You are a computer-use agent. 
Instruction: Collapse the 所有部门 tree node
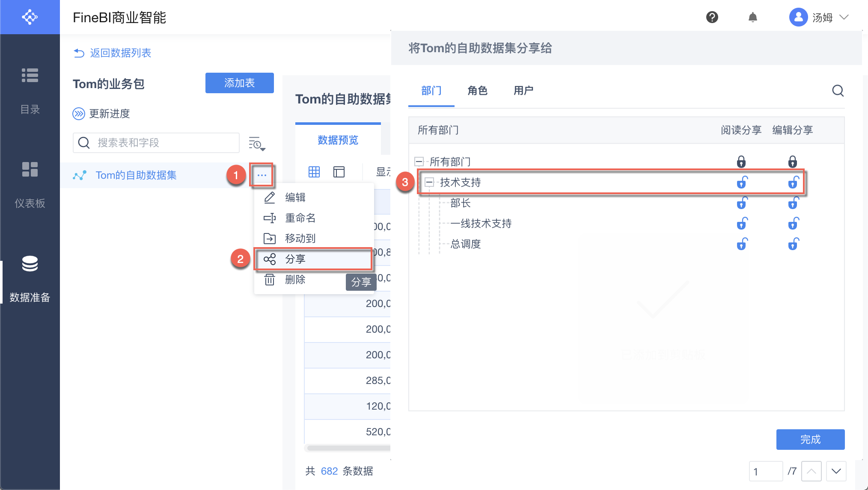pos(419,162)
